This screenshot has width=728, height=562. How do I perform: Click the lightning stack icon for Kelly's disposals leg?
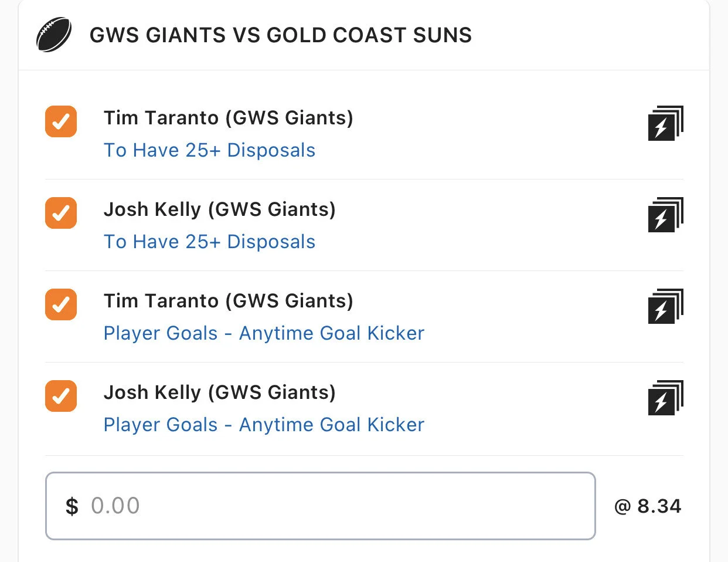tap(665, 215)
